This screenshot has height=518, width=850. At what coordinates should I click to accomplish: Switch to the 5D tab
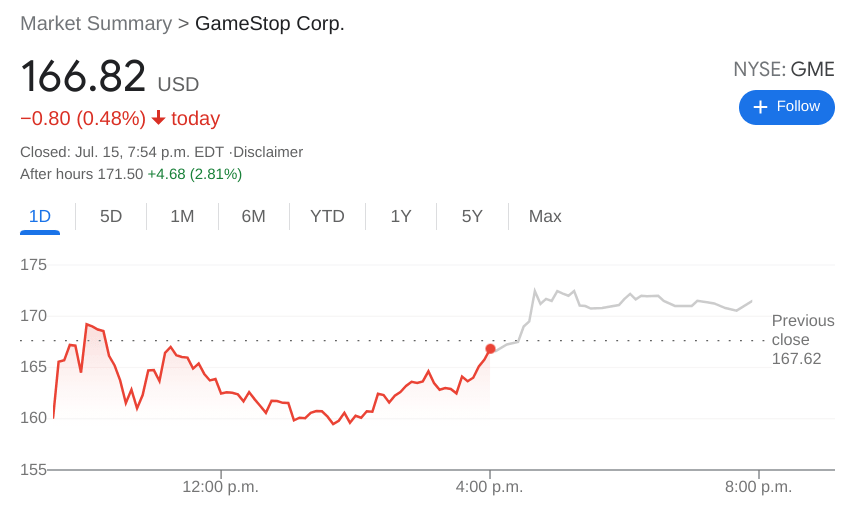(111, 216)
